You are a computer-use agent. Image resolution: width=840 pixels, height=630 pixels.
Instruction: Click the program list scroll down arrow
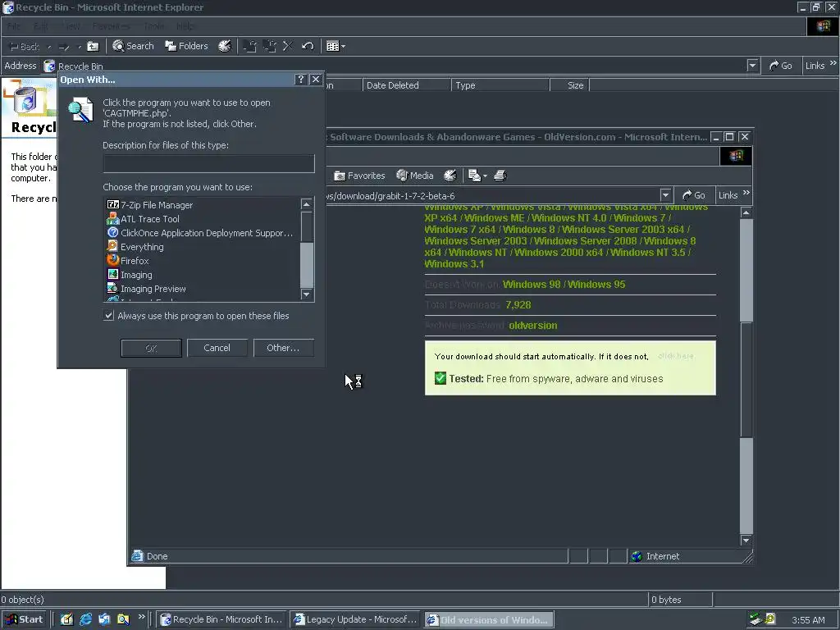point(307,294)
